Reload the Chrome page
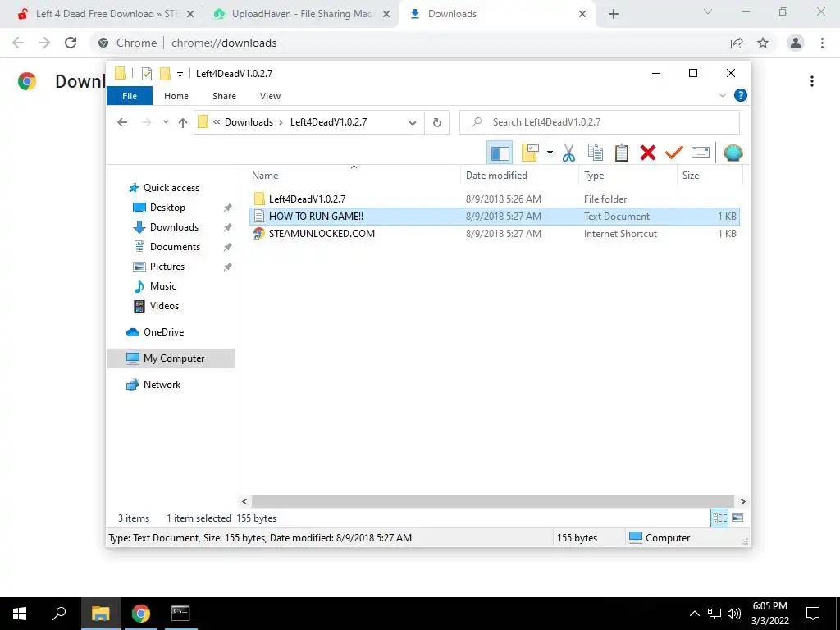Screen dimensions: 840x630 [71, 43]
